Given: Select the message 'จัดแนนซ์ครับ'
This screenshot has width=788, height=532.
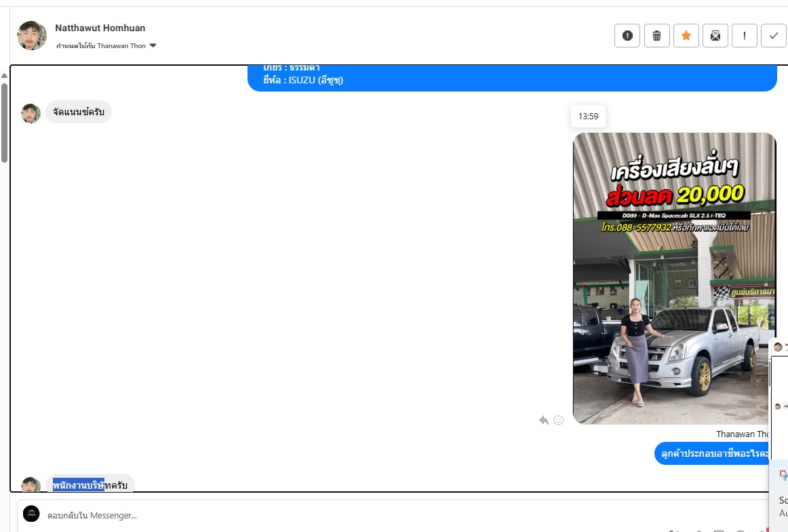Looking at the screenshot, I should point(79,112).
